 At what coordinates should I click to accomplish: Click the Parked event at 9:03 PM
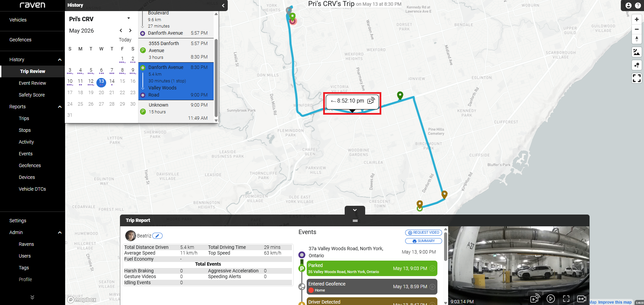(x=372, y=268)
